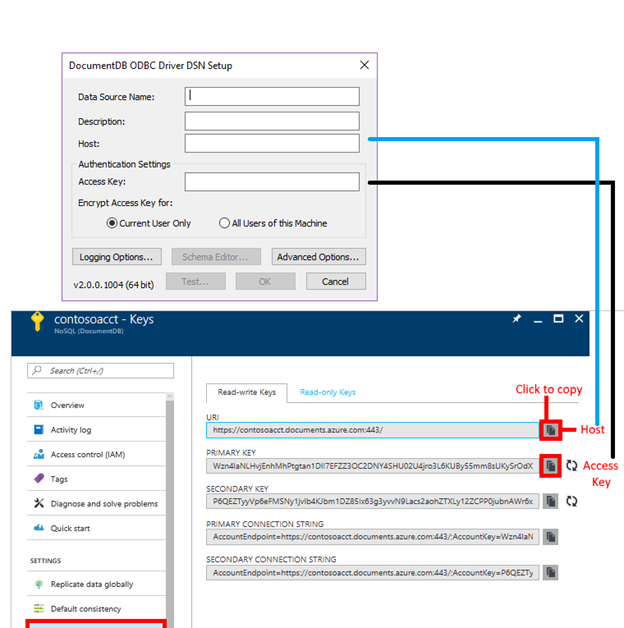Minimize the Keys blade
This screenshot has height=628, width=624.
pyautogui.click(x=538, y=320)
